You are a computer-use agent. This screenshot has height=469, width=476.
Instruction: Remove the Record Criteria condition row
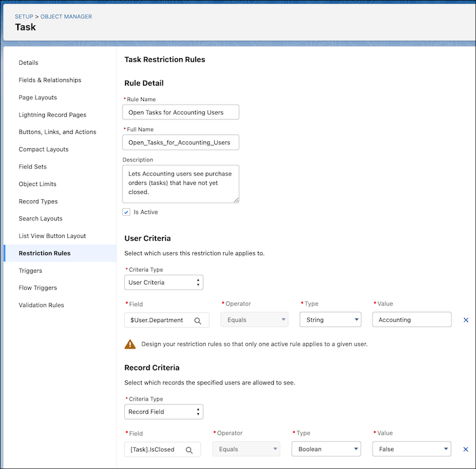(466, 449)
